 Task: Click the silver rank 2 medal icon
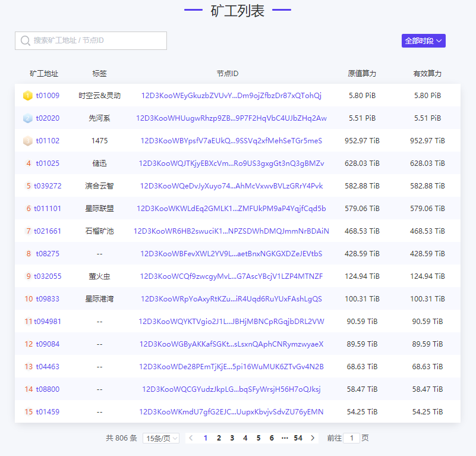[27, 118]
